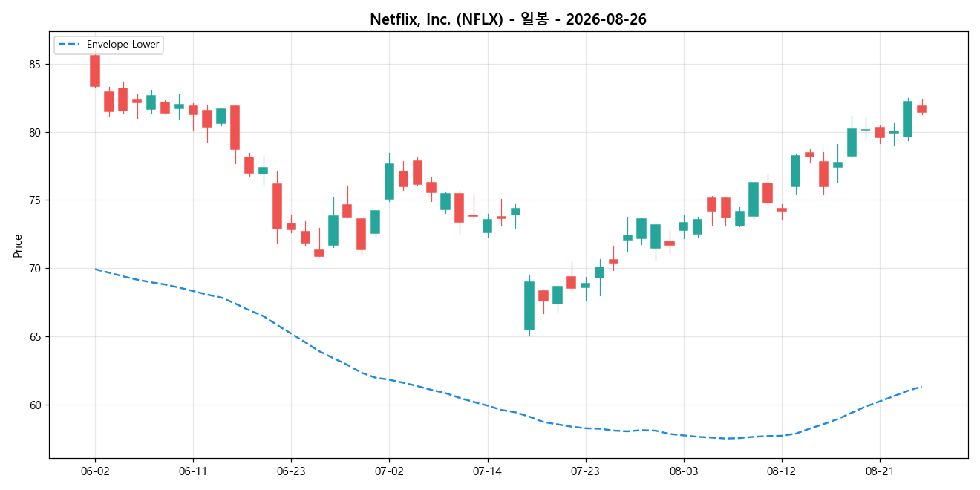
Task: Select the 07-02 date tick label
Action: click(389, 471)
